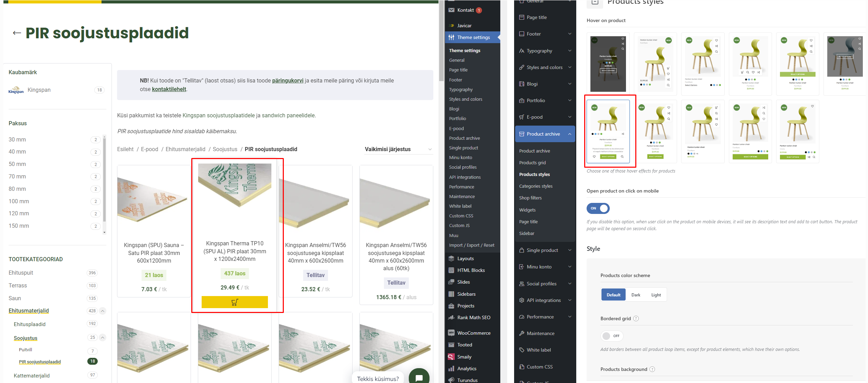Click the Tekkis küsimus? chat prompt
The image size is (868, 383).
[378, 379]
